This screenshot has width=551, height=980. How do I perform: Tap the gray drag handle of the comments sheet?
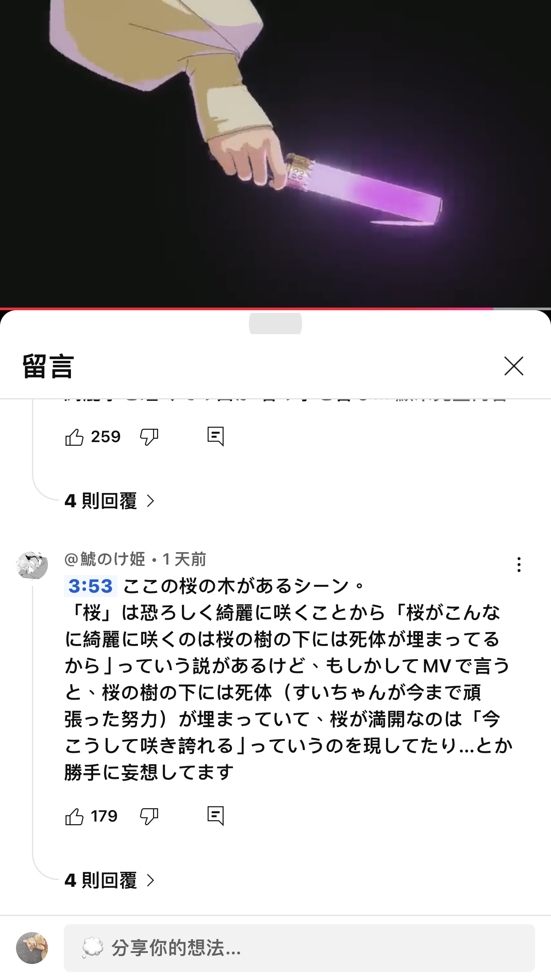(x=275, y=324)
